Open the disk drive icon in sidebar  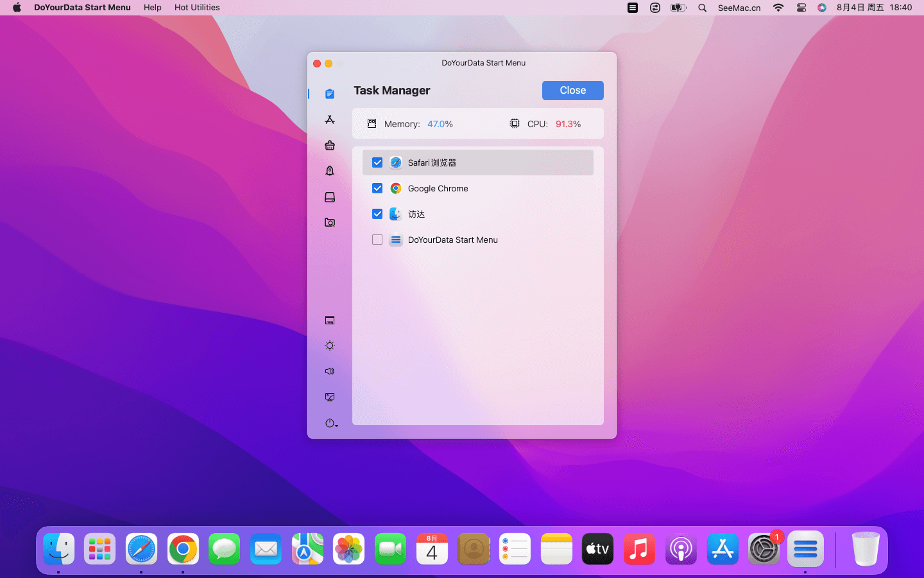pyautogui.click(x=330, y=197)
